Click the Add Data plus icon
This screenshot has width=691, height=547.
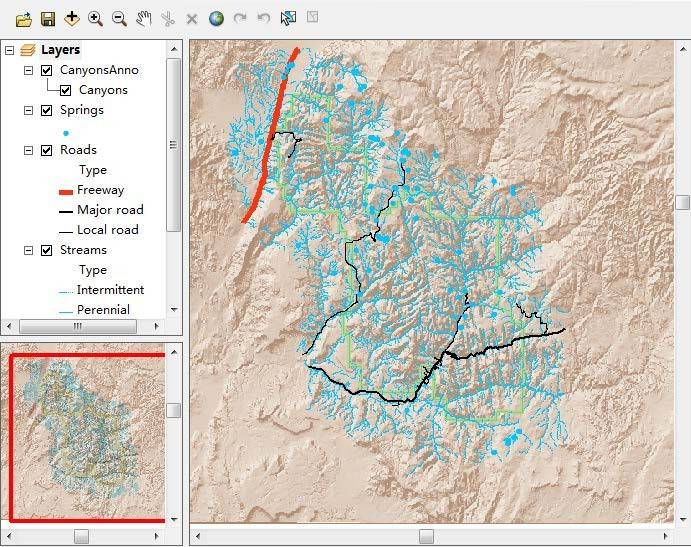(x=71, y=19)
